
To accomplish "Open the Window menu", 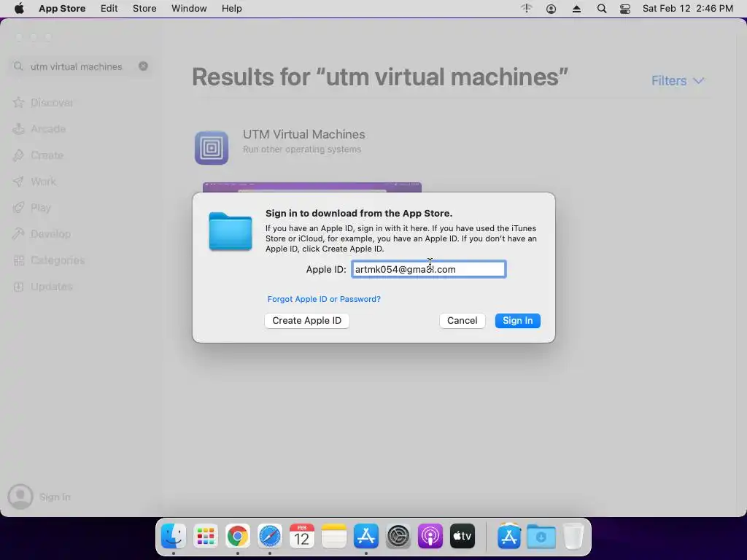I will point(189,9).
